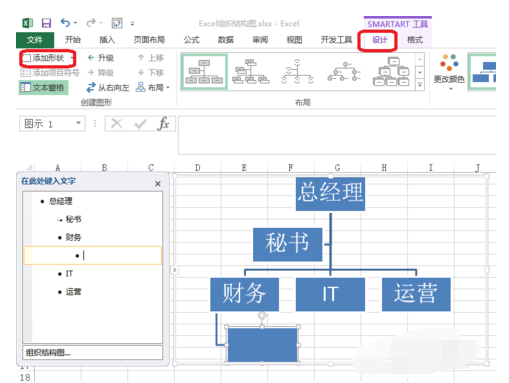Confirm entry with the checkmark button
Viewport: 509px width, 383px height.
(140, 124)
